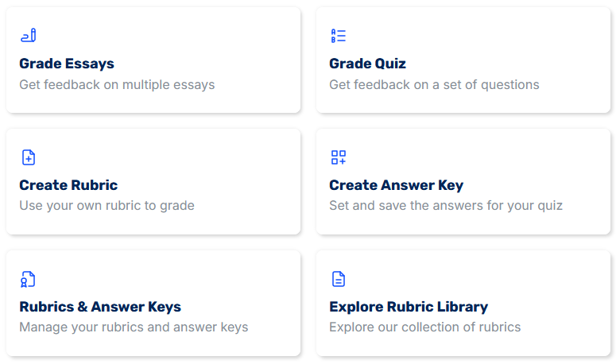Image resolution: width=616 pixels, height=364 pixels.
Task: Open the Explore Rubric Library heading
Action: coord(409,307)
